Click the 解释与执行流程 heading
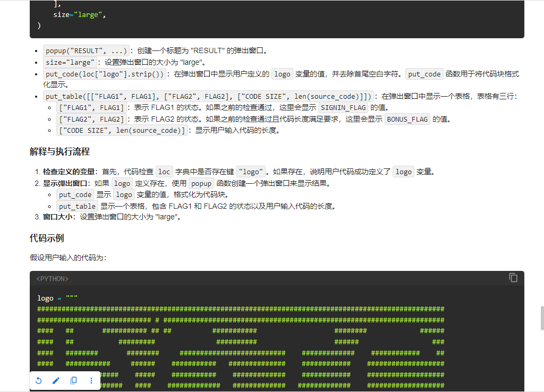 click(59, 152)
